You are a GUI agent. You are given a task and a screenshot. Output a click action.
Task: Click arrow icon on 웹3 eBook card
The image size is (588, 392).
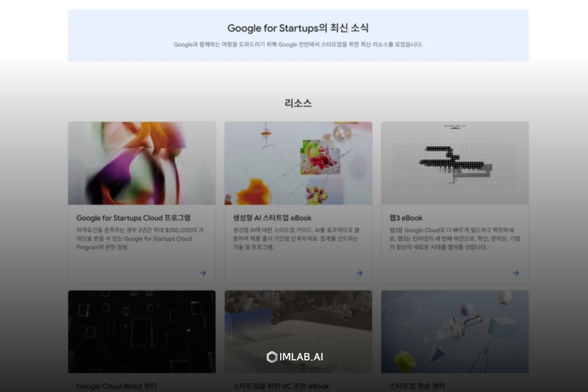(516, 273)
